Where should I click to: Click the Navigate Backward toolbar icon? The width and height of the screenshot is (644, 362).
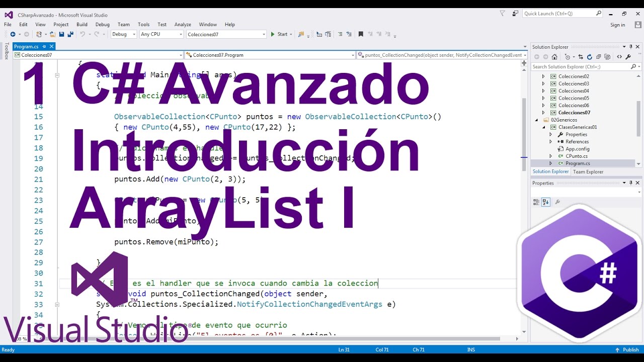click(13, 34)
